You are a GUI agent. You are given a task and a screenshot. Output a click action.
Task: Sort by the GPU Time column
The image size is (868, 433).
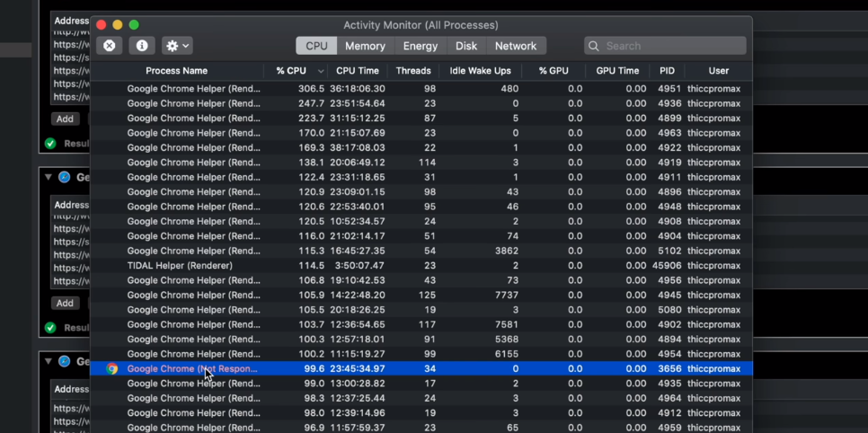point(617,71)
